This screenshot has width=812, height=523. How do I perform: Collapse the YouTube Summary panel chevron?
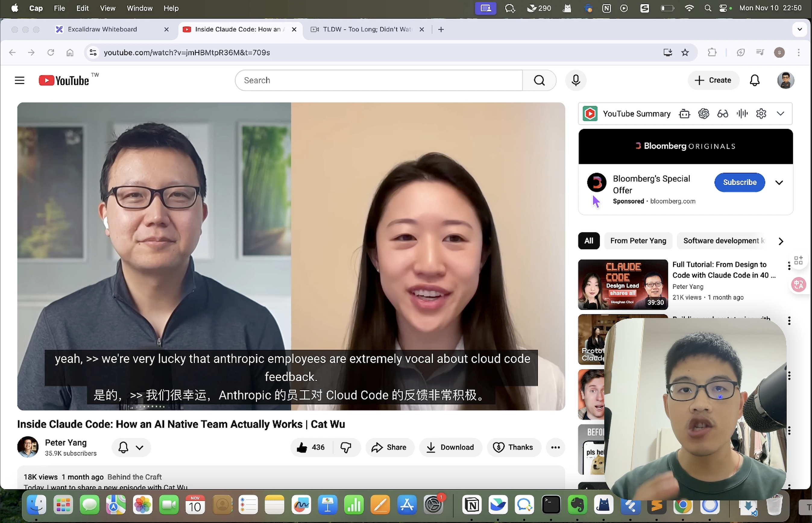point(780,114)
